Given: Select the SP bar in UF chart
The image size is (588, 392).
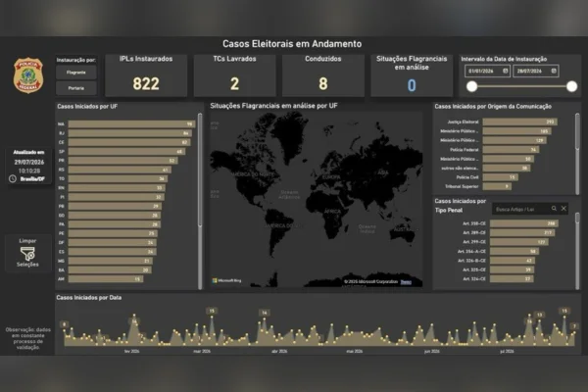Looking at the screenshot, I should click(x=126, y=152).
